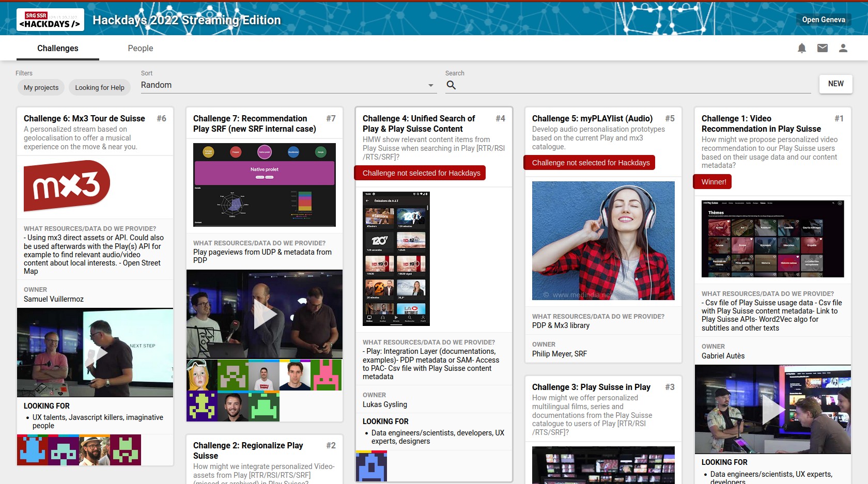868x484 pixels.
Task: Click the search magnifier icon
Action: [451, 85]
